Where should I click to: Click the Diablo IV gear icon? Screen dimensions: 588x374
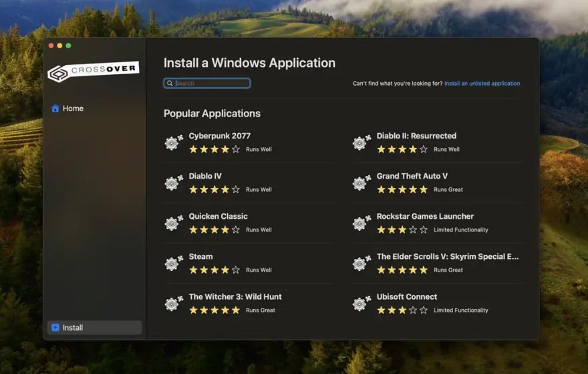point(174,183)
